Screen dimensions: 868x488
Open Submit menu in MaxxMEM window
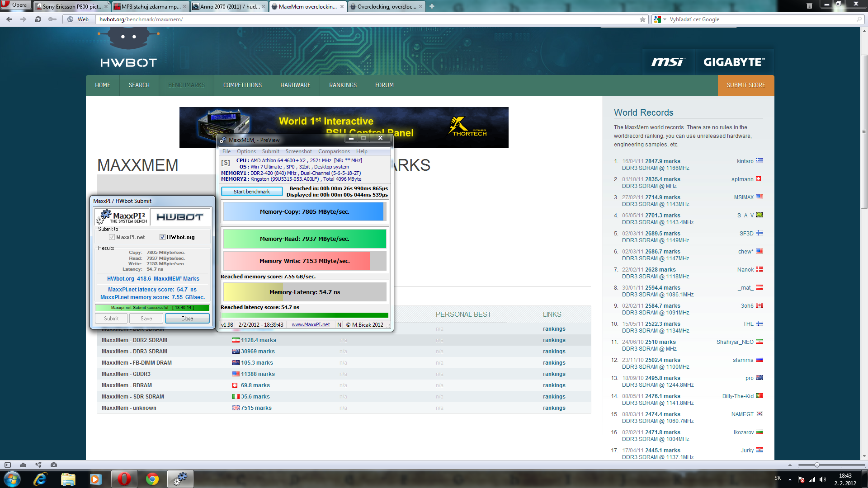(270, 151)
